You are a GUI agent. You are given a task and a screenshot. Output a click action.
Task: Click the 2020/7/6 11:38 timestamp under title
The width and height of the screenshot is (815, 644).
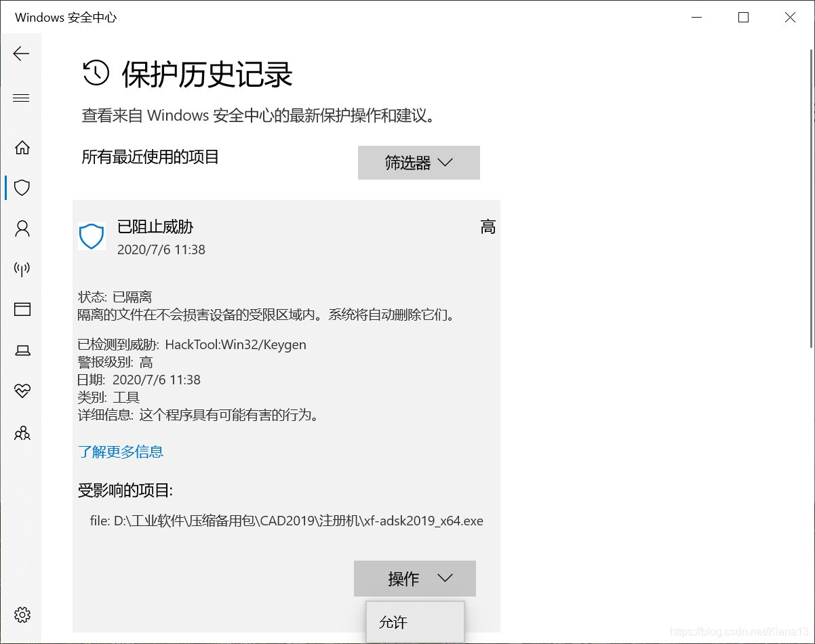[161, 249]
